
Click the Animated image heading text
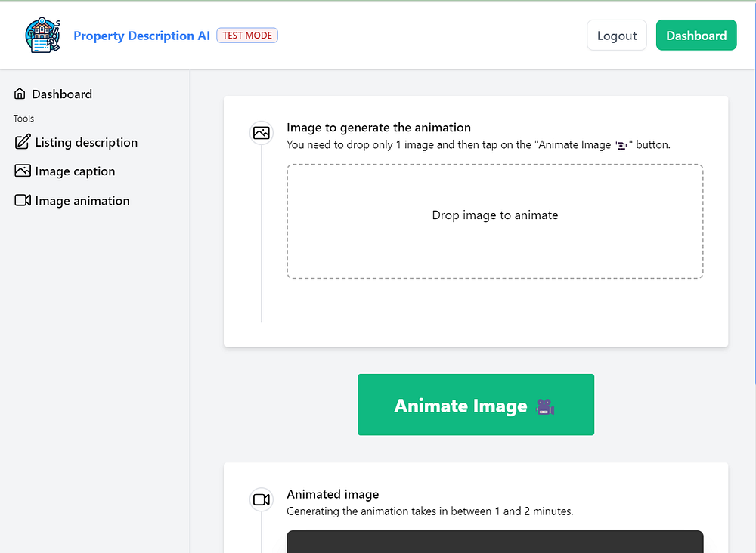click(x=333, y=494)
